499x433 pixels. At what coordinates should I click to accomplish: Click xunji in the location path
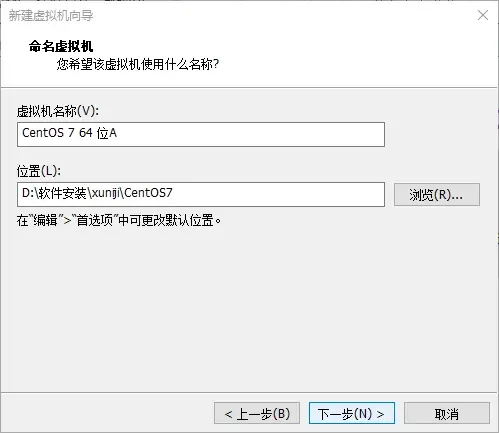(x=106, y=193)
